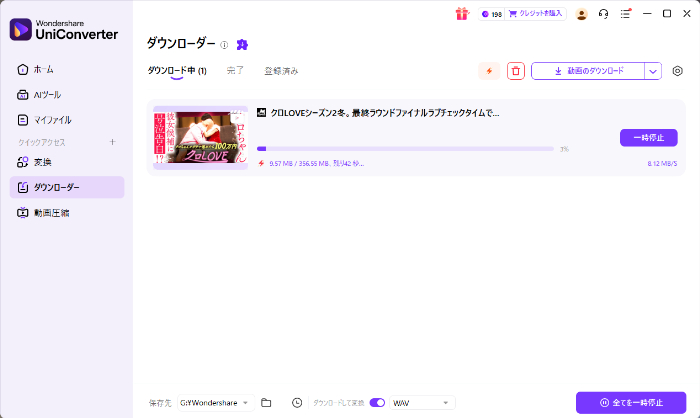Click the 8.12 MB/S speed text
Viewport: 700px width, 418px height.
click(x=662, y=163)
